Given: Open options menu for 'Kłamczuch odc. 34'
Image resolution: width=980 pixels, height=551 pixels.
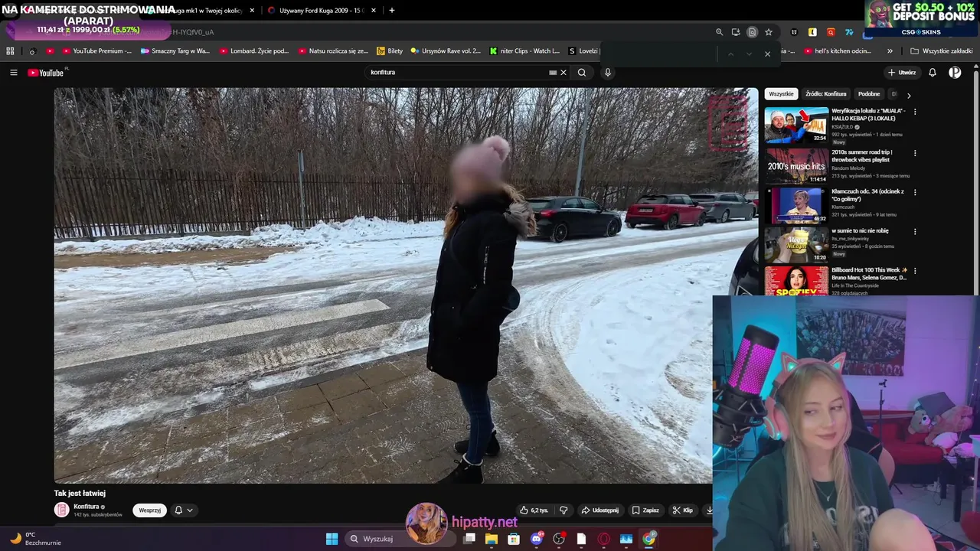Looking at the screenshot, I should (914, 192).
